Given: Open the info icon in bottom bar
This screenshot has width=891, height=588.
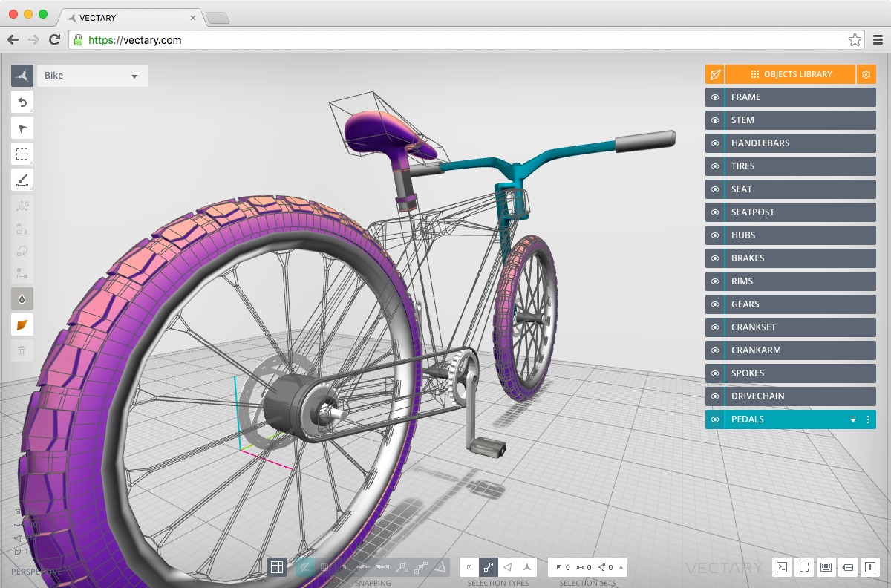Looking at the screenshot, I should (870, 567).
